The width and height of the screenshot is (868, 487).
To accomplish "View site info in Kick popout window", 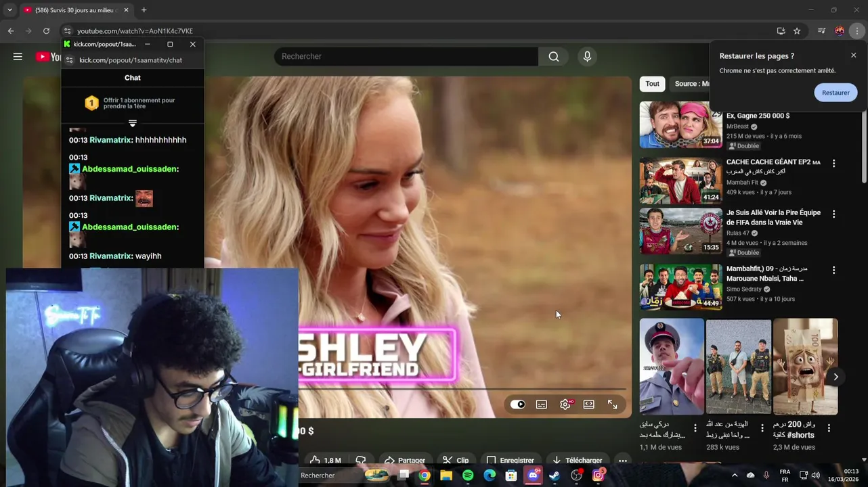I will [69, 60].
